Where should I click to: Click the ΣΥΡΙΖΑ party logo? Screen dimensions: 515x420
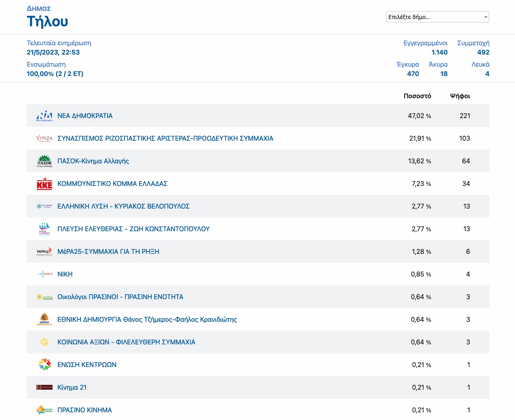click(x=45, y=138)
